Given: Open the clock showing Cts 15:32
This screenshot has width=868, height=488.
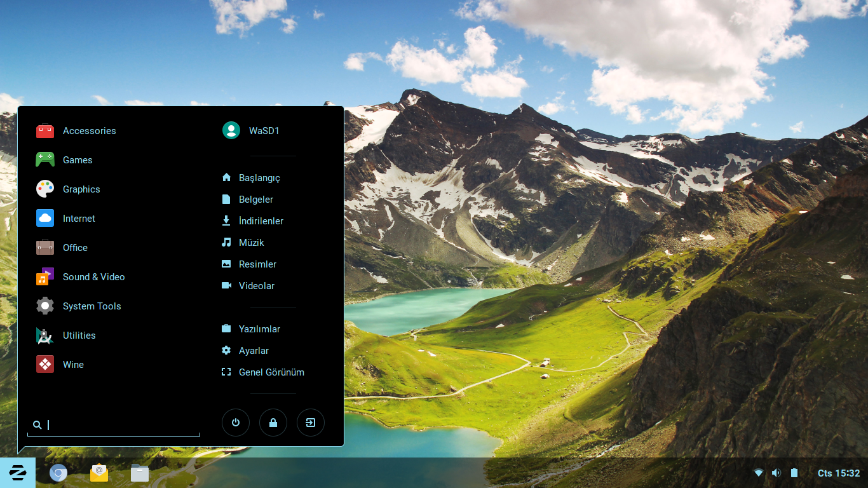Looking at the screenshot, I should coord(839,473).
